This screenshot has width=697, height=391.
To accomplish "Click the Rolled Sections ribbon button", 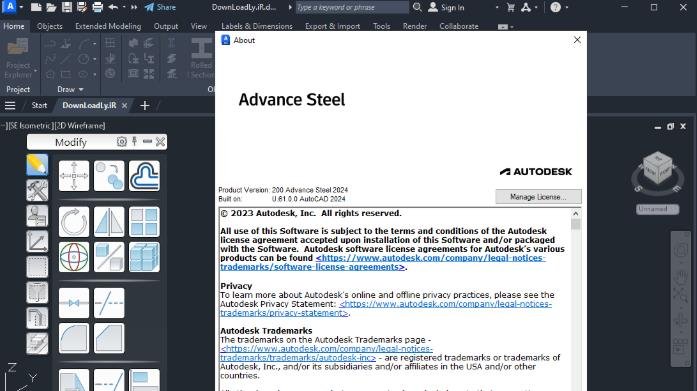I will [203, 58].
